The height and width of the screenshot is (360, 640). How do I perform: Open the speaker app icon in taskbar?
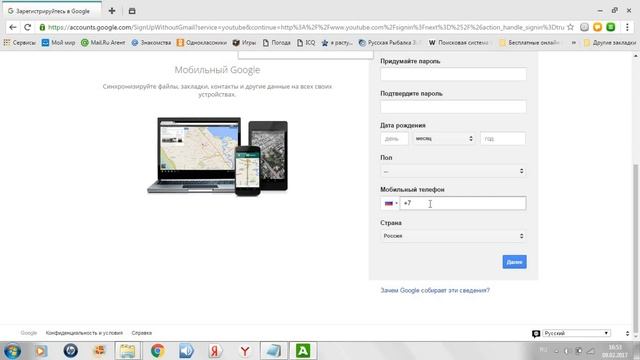187,351
